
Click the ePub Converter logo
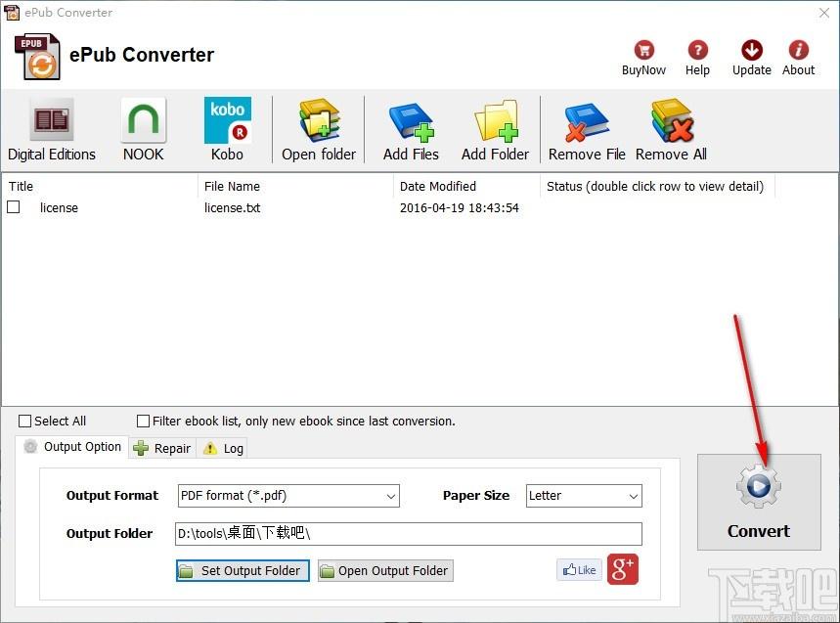(37, 57)
